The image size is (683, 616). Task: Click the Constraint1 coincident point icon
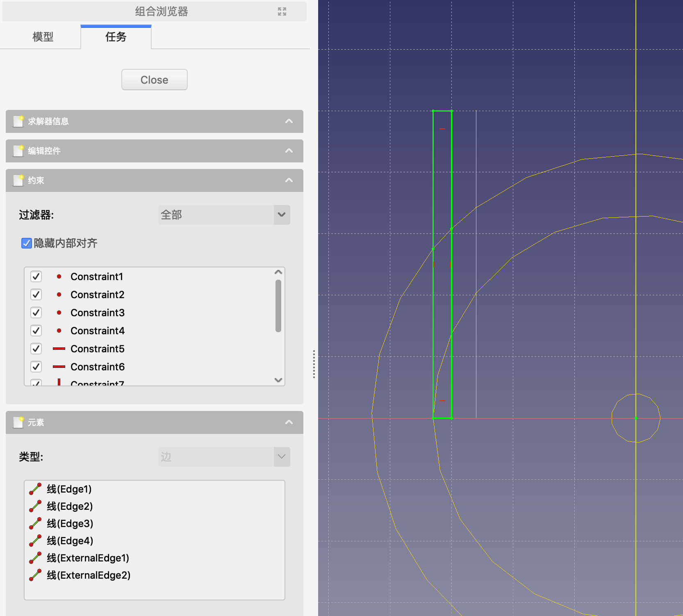(59, 276)
